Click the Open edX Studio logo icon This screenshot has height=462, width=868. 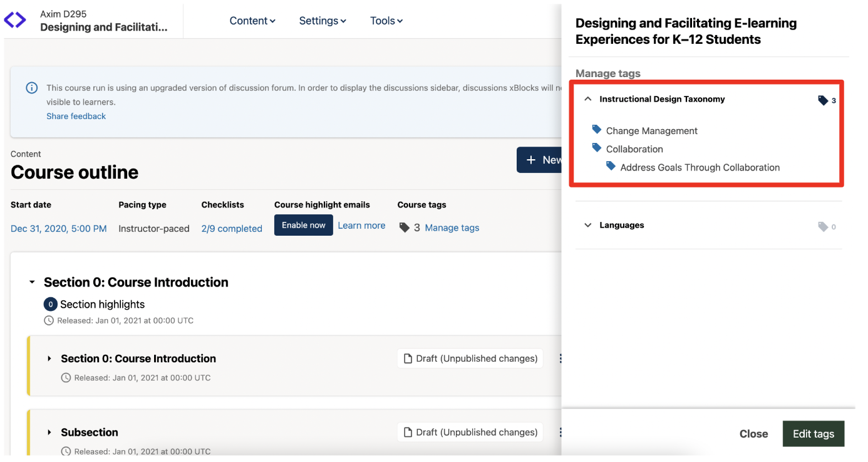pyautogui.click(x=15, y=20)
